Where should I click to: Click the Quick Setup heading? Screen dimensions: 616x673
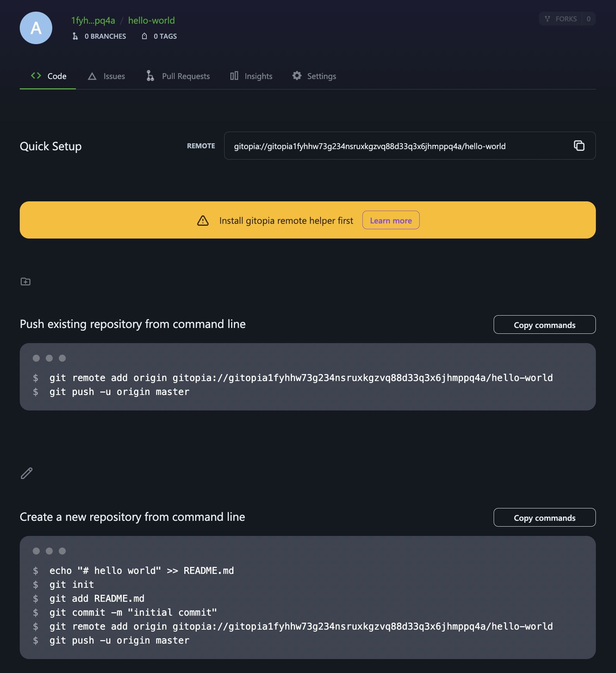point(51,146)
